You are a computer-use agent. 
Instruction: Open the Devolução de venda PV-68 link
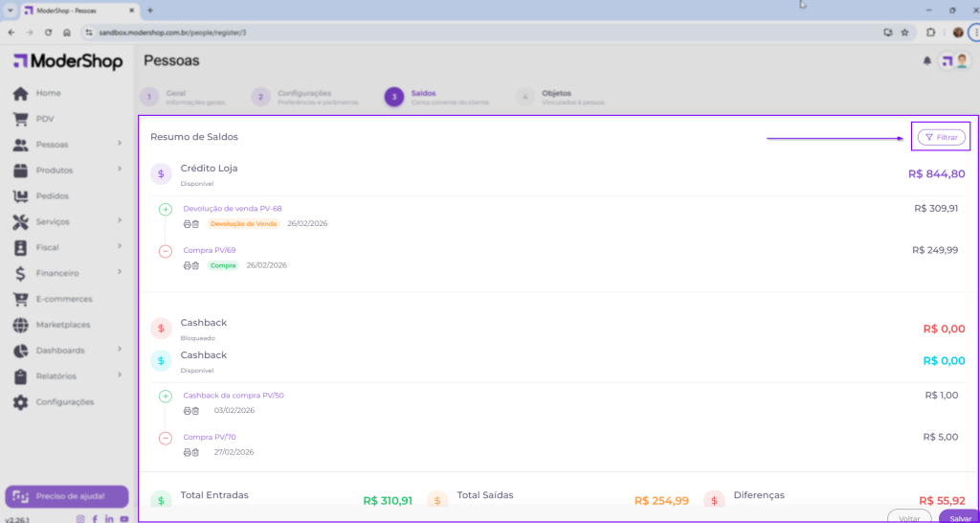(x=233, y=208)
